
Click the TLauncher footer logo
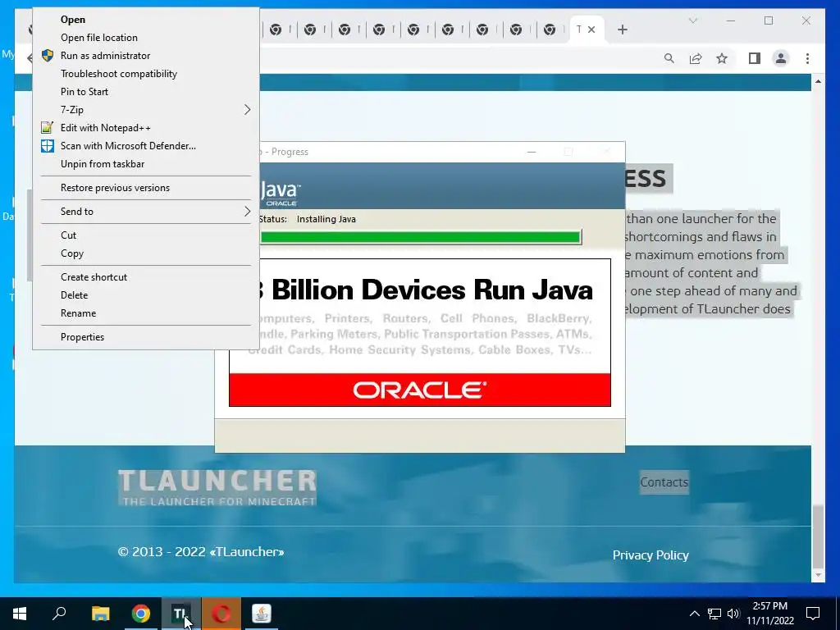tap(217, 487)
